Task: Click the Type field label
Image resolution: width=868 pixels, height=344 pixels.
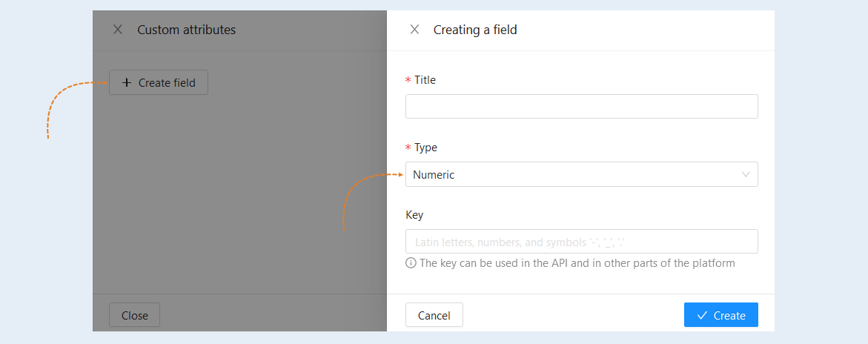Action: (425, 148)
